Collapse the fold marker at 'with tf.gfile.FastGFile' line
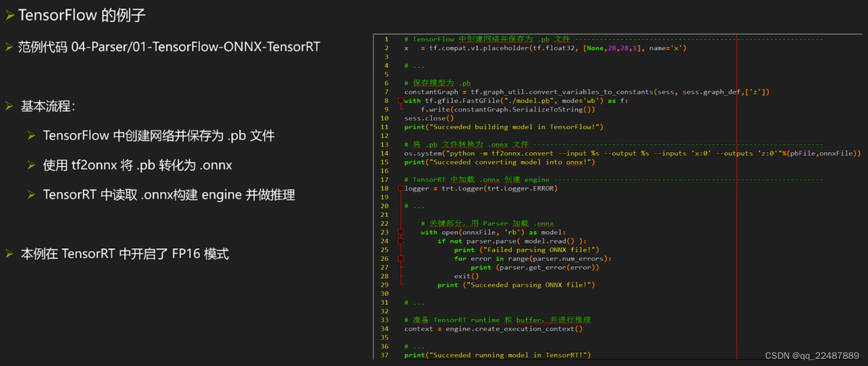This screenshot has width=868, height=366. coord(401,101)
